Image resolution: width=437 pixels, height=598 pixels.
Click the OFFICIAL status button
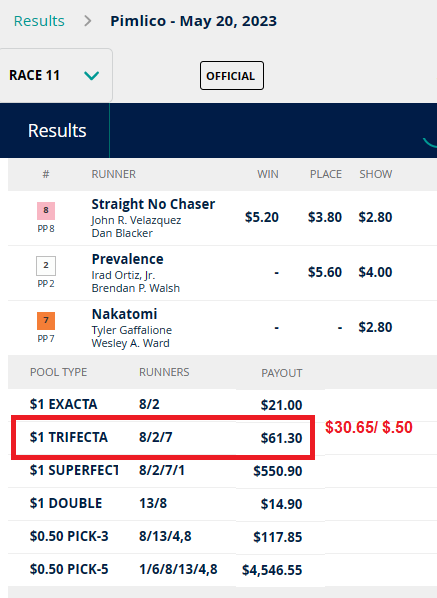232,76
